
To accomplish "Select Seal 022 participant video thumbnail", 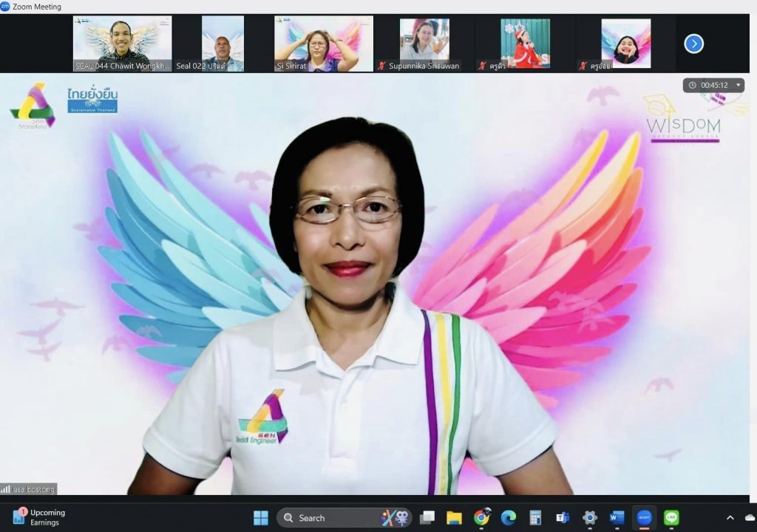I will [x=223, y=44].
